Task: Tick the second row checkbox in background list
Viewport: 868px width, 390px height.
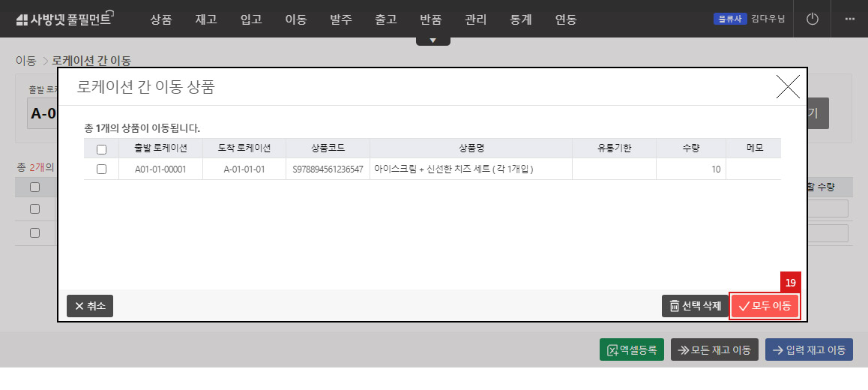Action: pos(35,232)
